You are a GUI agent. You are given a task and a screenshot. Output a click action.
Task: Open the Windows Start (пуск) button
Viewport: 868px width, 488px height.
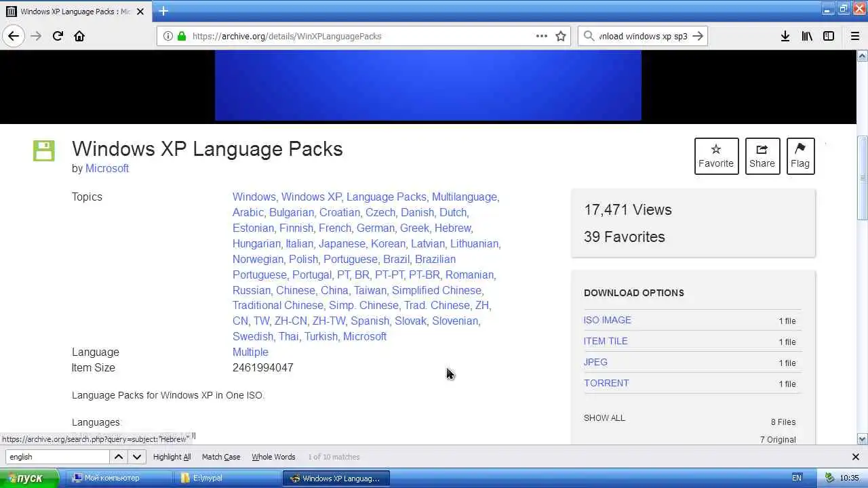pos(30,478)
